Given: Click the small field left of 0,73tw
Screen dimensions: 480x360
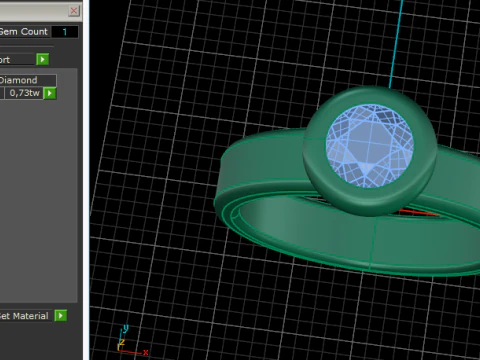Looking at the screenshot, I should tap(2, 93).
